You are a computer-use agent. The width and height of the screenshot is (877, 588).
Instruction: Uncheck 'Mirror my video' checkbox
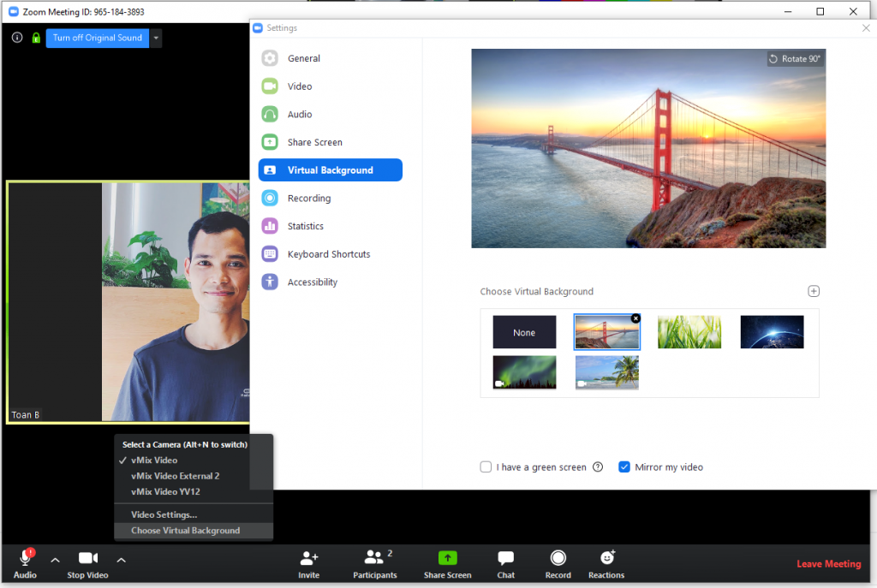point(624,467)
